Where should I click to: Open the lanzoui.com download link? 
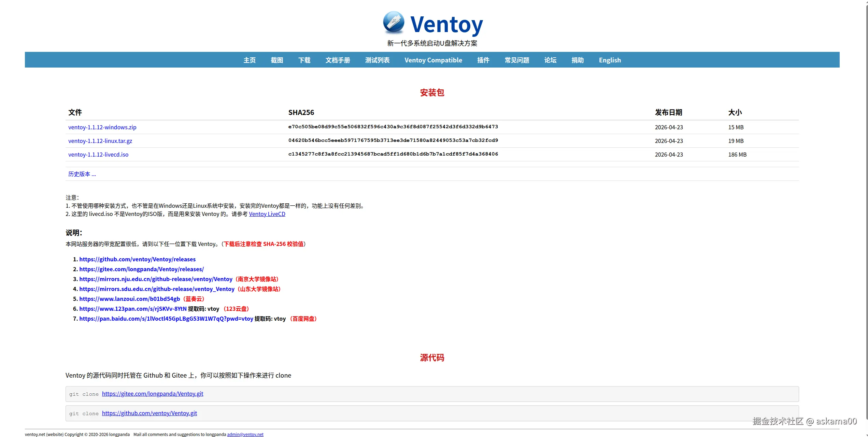pyautogui.click(x=129, y=299)
